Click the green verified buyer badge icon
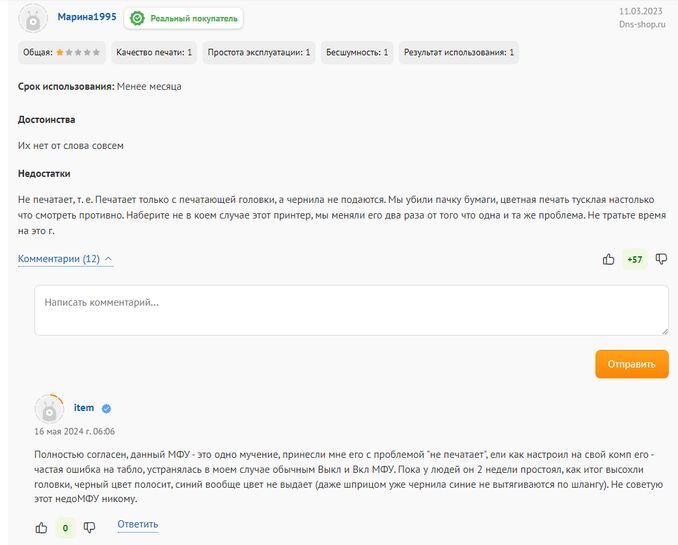The width and height of the screenshot is (678, 545). tap(137, 18)
